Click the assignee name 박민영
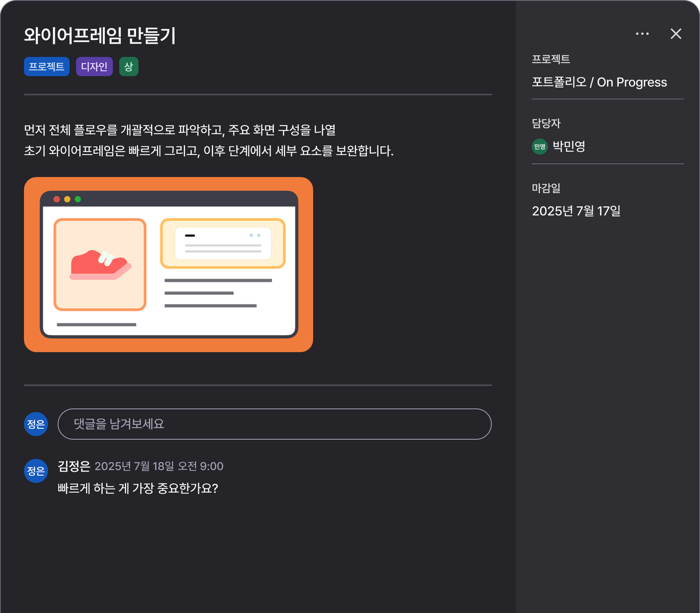This screenshot has height=613, width=700. click(569, 147)
